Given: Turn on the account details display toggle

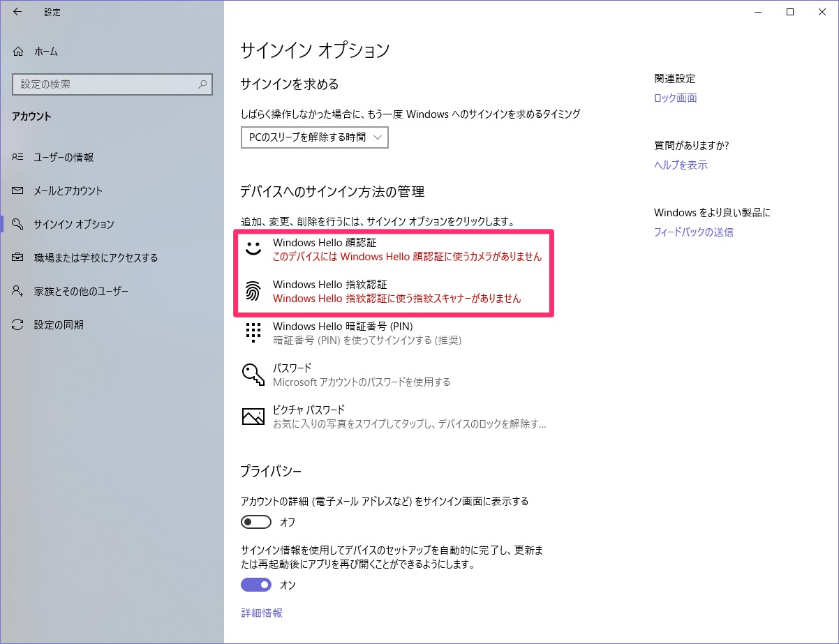Looking at the screenshot, I should 255,522.
